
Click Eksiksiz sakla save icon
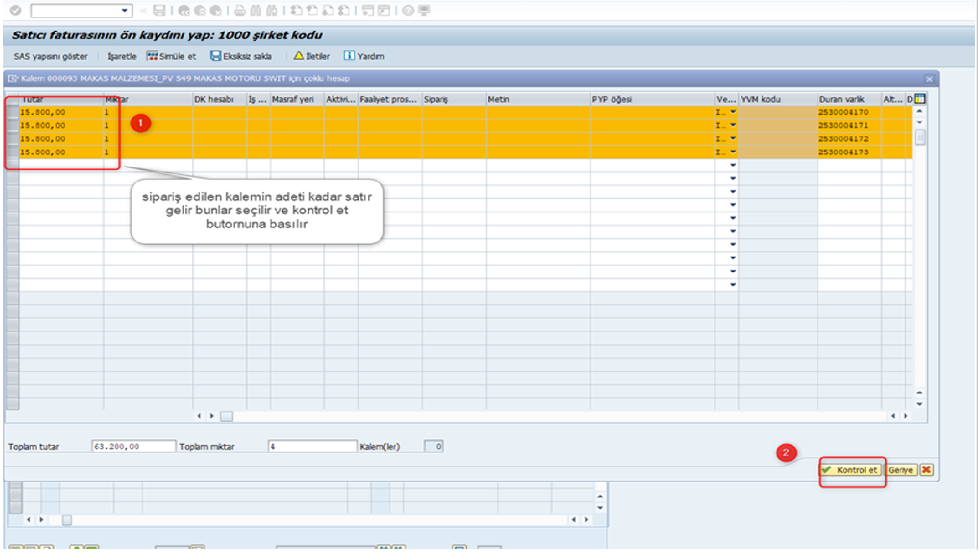pyautogui.click(x=215, y=56)
